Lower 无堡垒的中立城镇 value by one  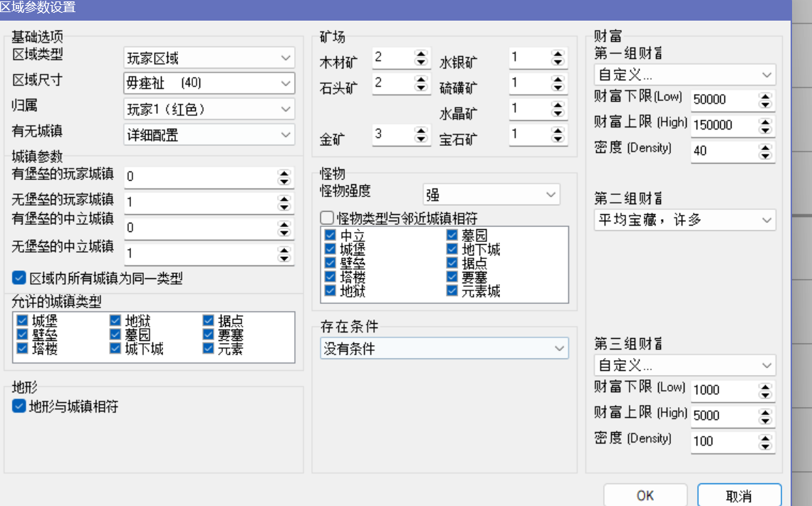[284, 258]
